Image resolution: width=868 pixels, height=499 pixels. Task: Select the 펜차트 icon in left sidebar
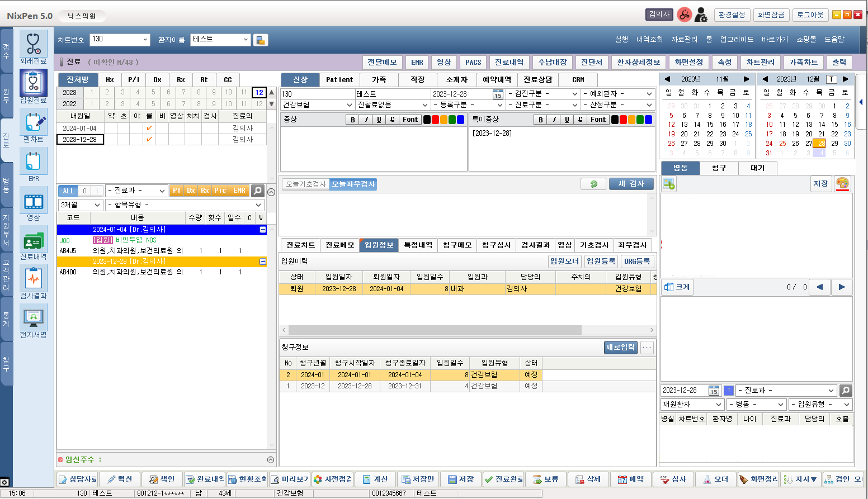pyautogui.click(x=33, y=122)
